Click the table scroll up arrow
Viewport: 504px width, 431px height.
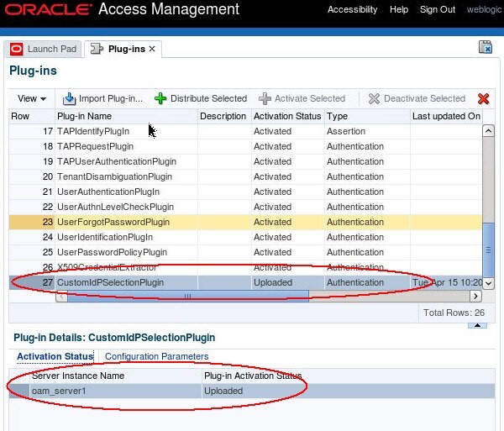(x=488, y=131)
